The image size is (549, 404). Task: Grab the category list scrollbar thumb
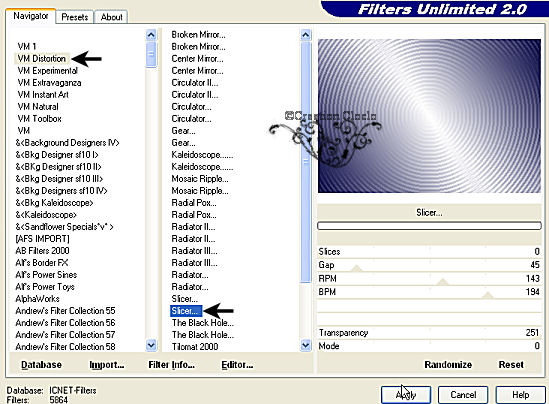point(151,54)
